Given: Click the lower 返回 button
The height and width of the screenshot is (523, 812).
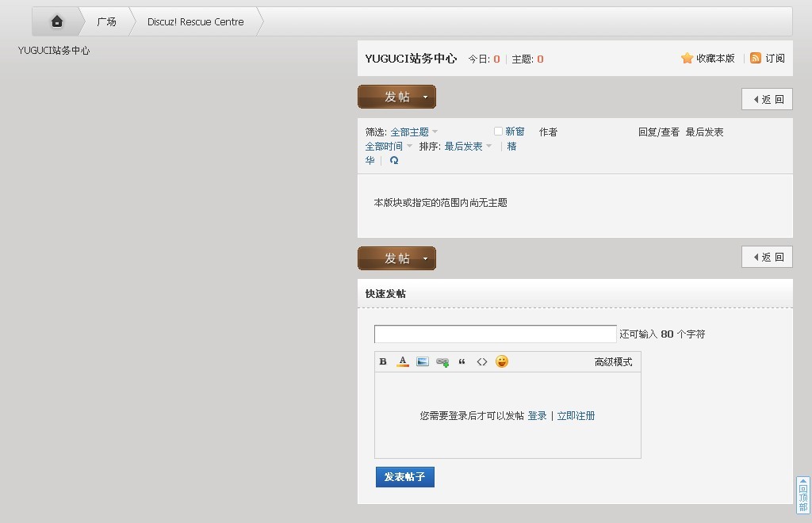Looking at the screenshot, I should point(767,257).
